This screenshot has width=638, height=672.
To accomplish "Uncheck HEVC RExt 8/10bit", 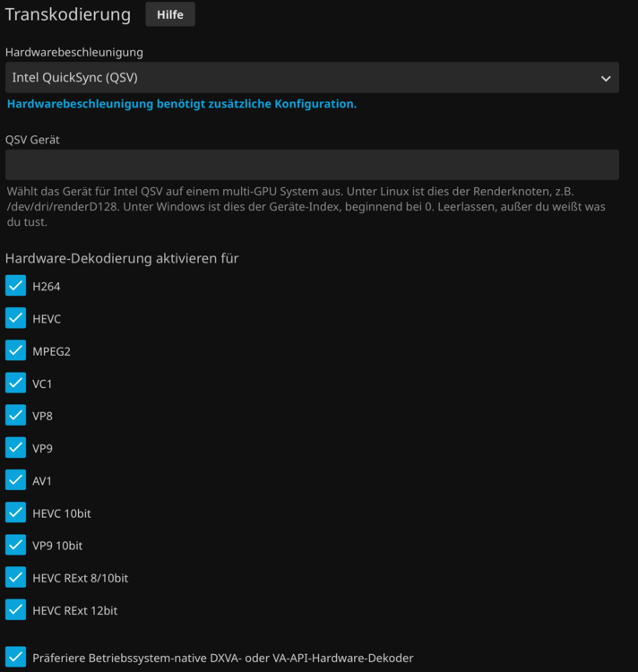I will tap(15, 578).
